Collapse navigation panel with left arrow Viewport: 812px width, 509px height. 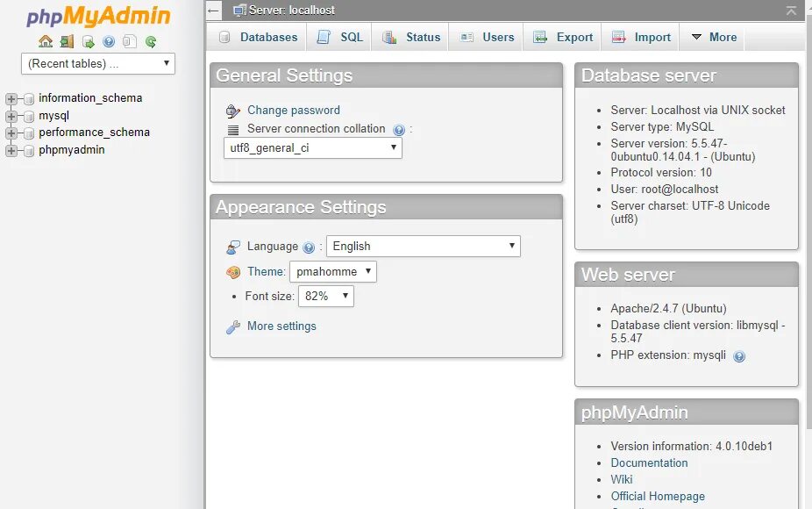(x=213, y=10)
